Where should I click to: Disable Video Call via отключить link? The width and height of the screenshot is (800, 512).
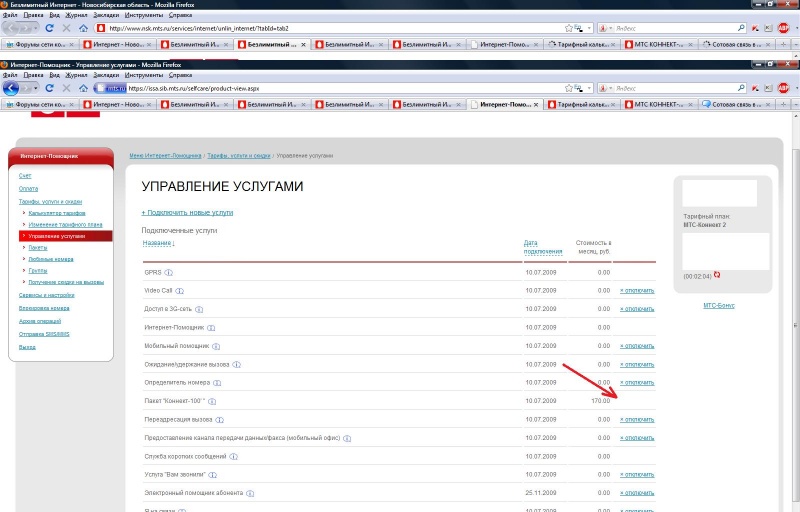click(636, 291)
